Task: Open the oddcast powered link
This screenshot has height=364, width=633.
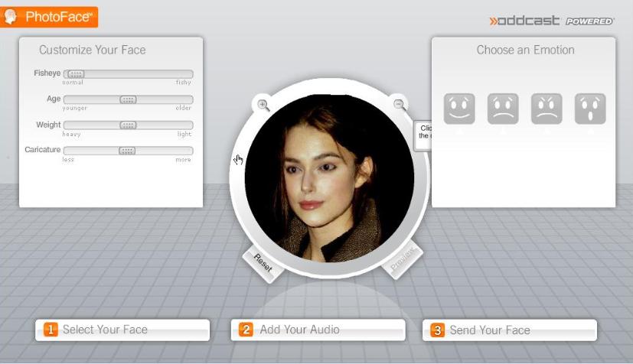Action: coord(551,21)
